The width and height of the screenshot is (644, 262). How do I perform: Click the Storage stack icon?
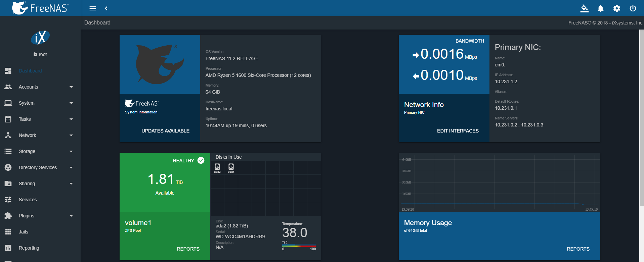coord(8,151)
